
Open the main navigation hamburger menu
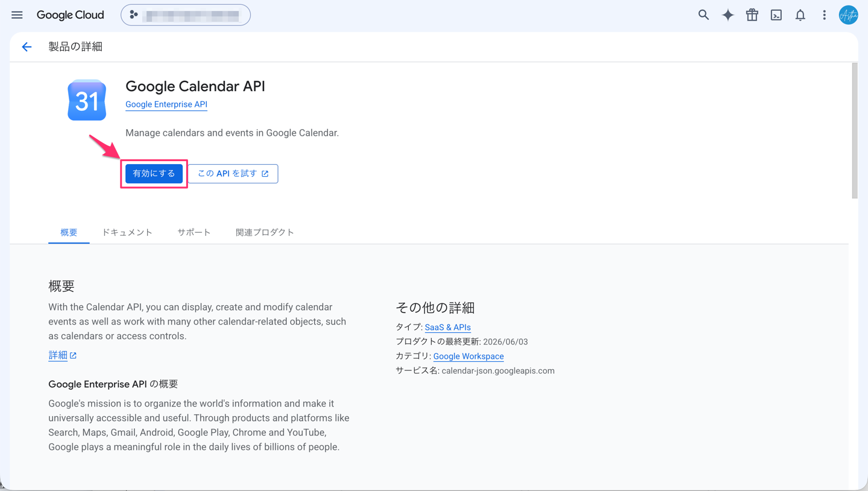[17, 15]
